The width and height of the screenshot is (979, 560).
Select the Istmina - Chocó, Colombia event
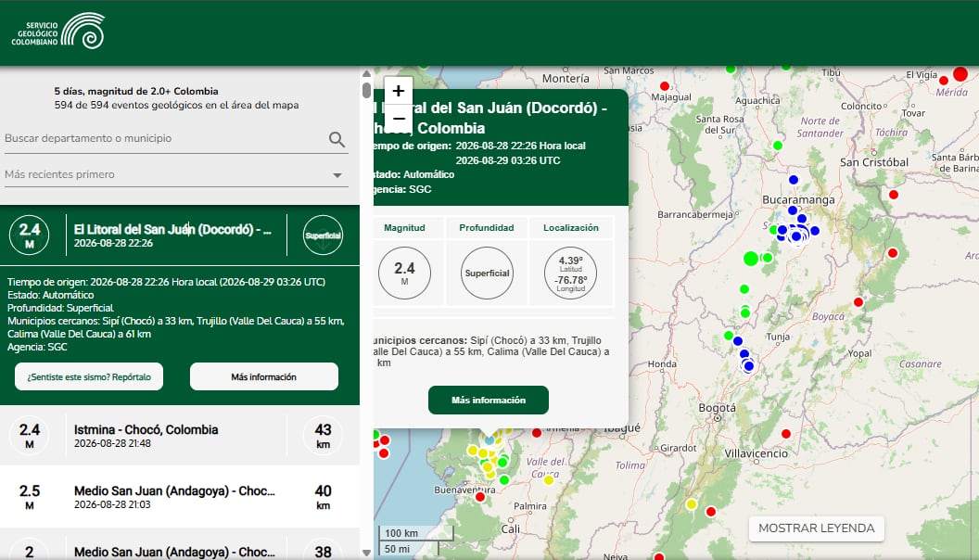tap(180, 436)
